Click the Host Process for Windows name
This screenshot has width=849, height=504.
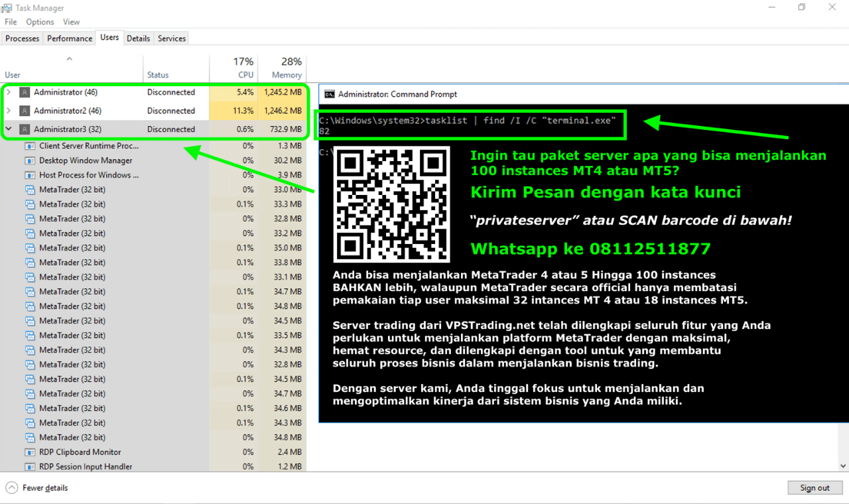(89, 175)
